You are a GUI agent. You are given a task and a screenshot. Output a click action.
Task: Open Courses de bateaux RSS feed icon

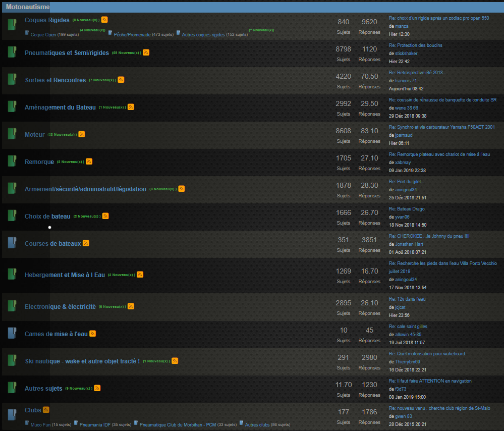point(86,243)
